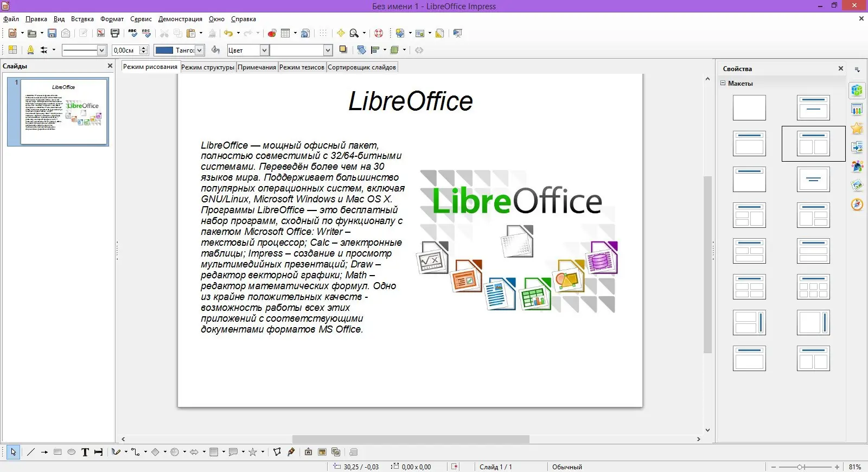The height and width of the screenshot is (472, 868).
Task: Activate the Edit Points tool
Action: click(277, 452)
